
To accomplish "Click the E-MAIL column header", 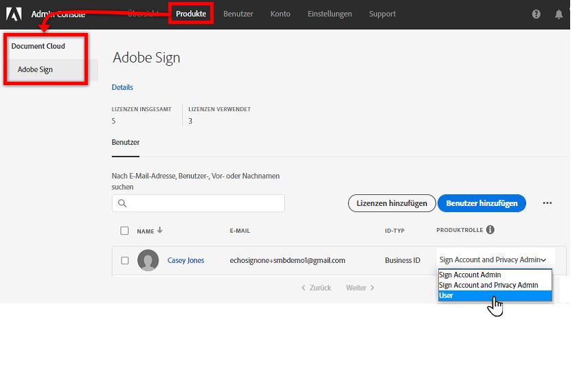I will pos(240,231).
